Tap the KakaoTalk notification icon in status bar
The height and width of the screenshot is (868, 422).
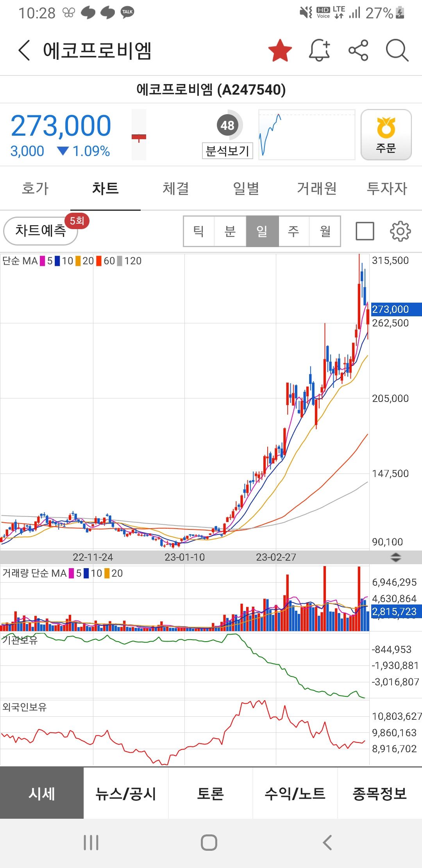(x=127, y=13)
